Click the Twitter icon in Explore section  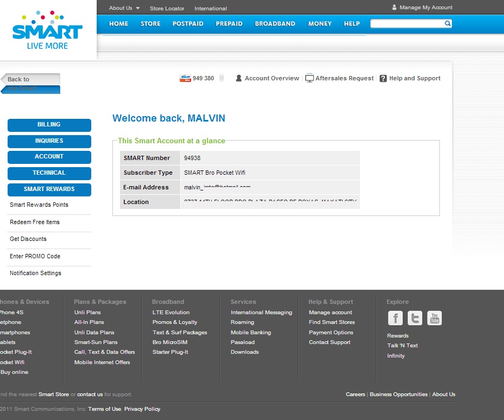414,318
